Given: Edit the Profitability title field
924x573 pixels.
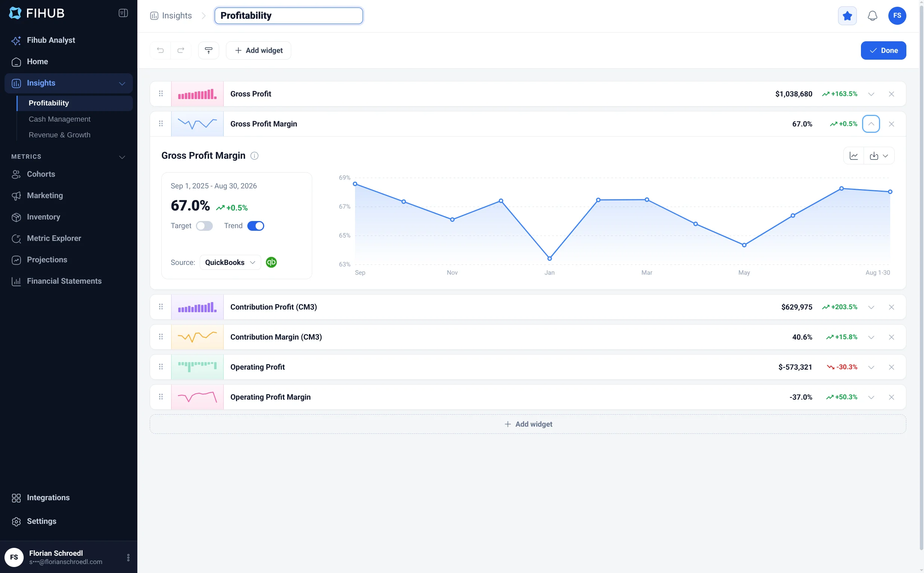Looking at the screenshot, I should click(288, 15).
